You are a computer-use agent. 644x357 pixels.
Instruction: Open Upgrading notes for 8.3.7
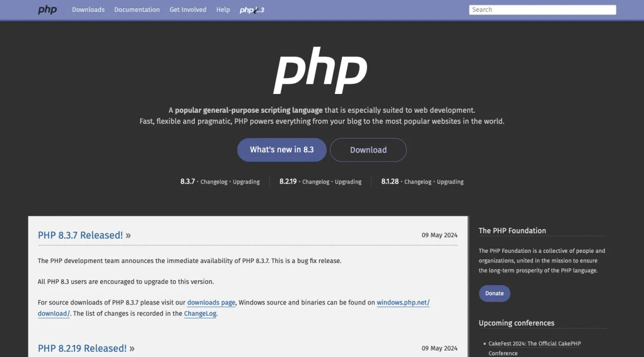[x=246, y=182]
